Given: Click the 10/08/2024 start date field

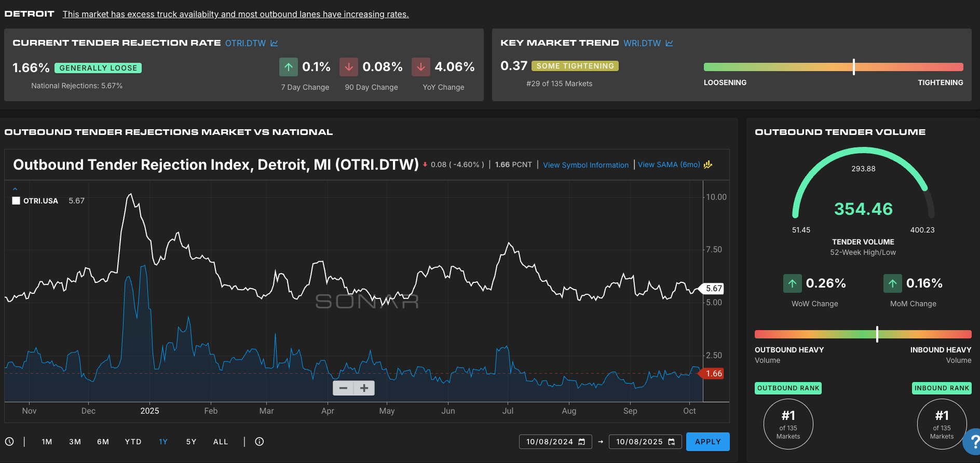Looking at the screenshot, I should tap(549, 442).
